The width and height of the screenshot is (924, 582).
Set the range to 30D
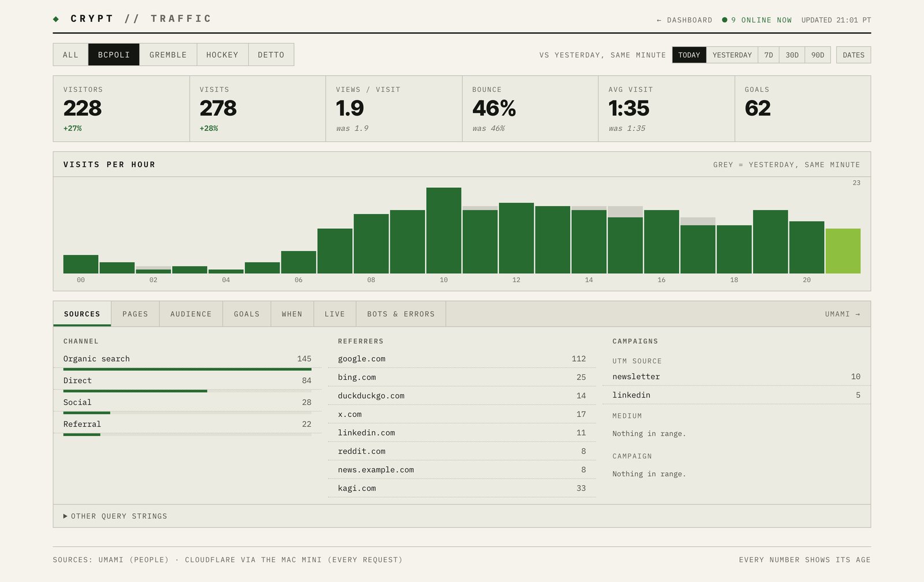[792, 55]
